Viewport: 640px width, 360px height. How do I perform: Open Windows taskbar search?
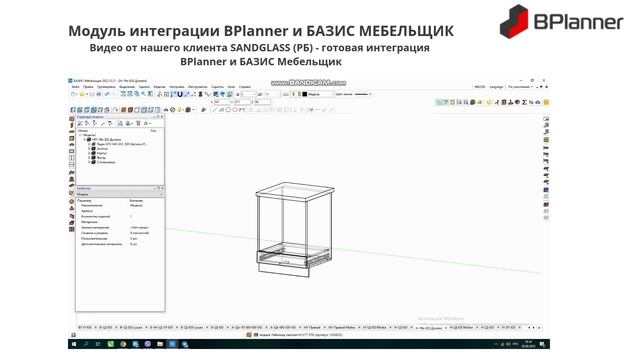pyautogui.click(x=86, y=344)
